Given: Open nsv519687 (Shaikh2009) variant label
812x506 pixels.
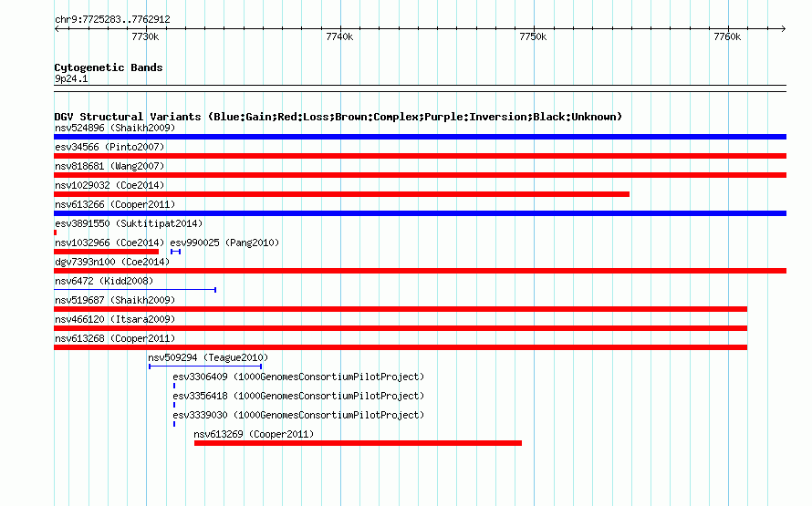Looking at the screenshot, I should pyautogui.click(x=115, y=300).
